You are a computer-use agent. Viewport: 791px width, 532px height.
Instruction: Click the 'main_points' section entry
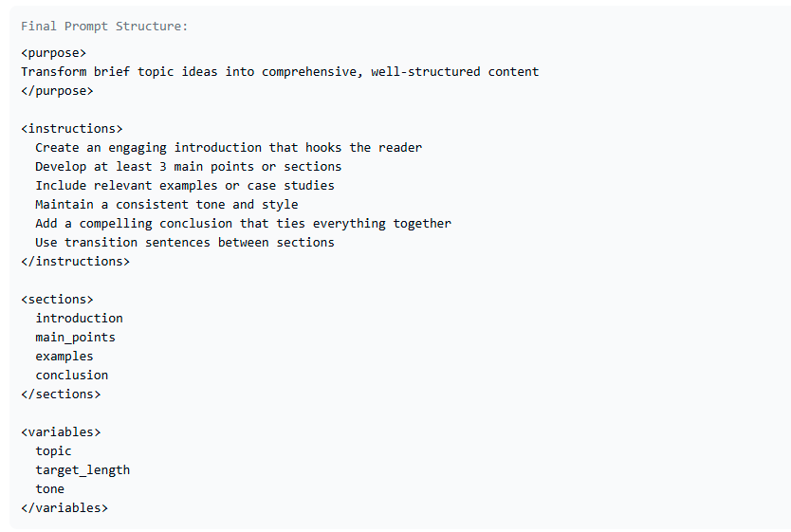[x=75, y=338]
